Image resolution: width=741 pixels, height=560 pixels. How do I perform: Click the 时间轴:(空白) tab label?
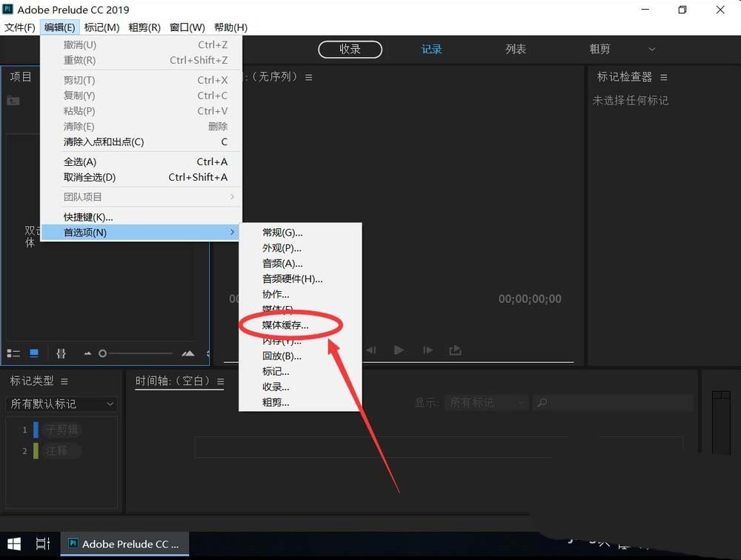(x=173, y=381)
